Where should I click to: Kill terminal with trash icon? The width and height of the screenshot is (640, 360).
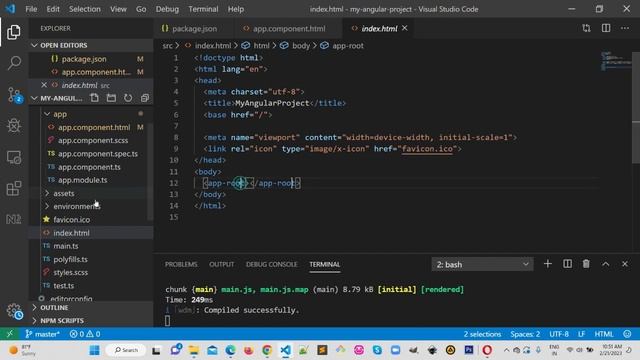586,264
